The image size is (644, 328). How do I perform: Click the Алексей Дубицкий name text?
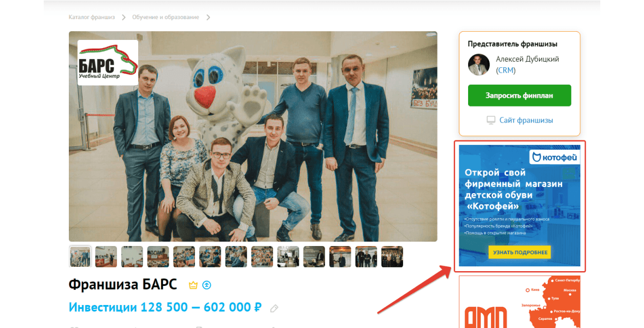(527, 59)
